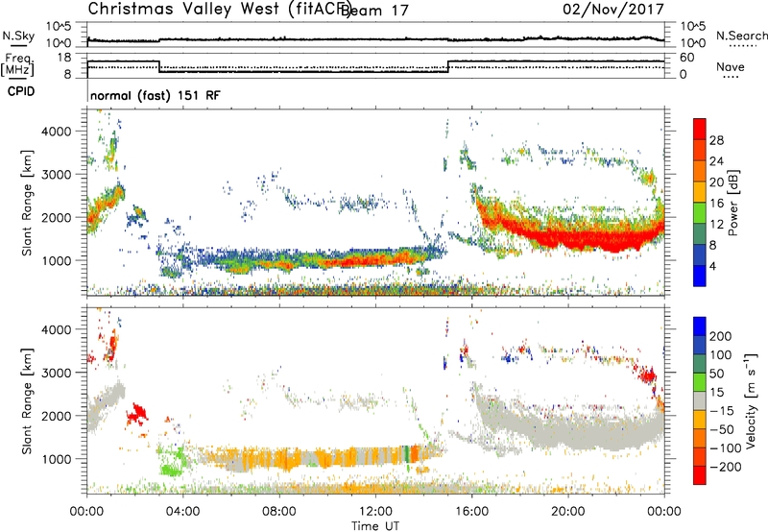The image size is (768, 532).
Task: Click the 16 value on Power colorbar
Action: 716,204
